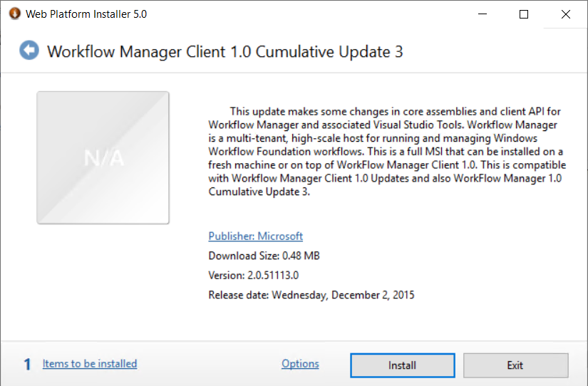
Task: Click the Version 2.0.51113.0 text
Action: 253,275
